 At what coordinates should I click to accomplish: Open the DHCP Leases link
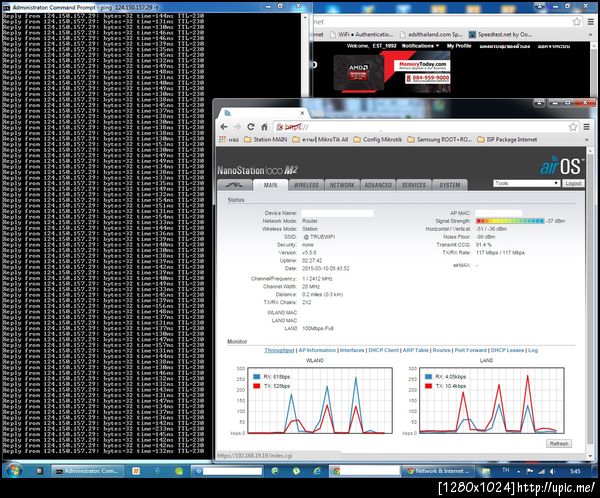(x=507, y=350)
